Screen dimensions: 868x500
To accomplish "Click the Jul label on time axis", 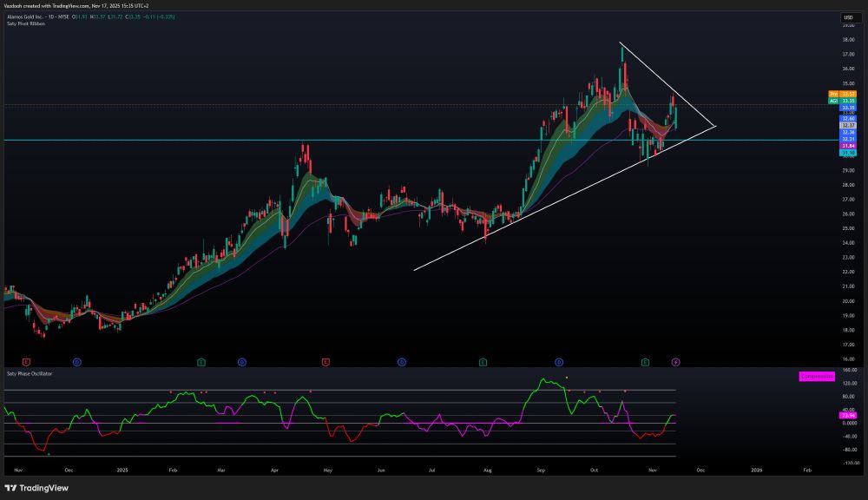I will pyautogui.click(x=431, y=470).
